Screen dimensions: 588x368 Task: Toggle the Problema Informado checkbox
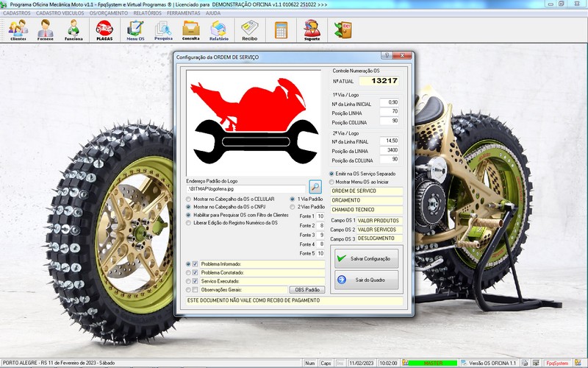tap(195, 264)
